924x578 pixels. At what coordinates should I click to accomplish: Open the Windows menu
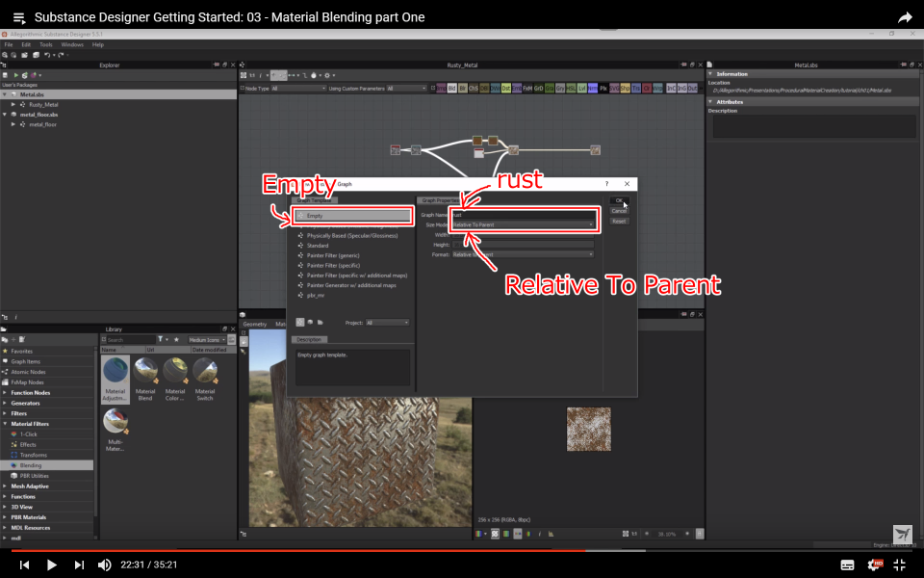72,45
